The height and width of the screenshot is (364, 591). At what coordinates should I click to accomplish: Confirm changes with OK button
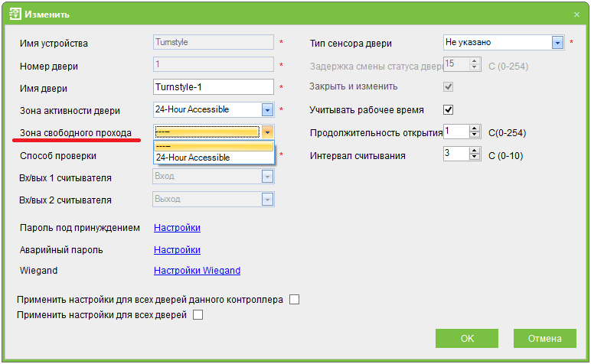pos(467,339)
